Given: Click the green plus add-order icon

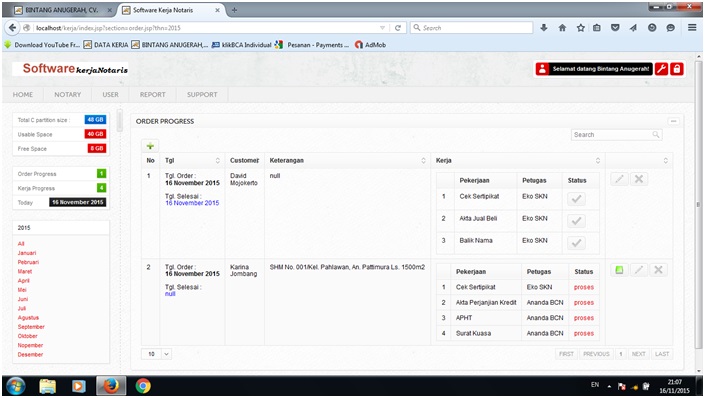Looking at the screenshot, I should click(150, 146).
